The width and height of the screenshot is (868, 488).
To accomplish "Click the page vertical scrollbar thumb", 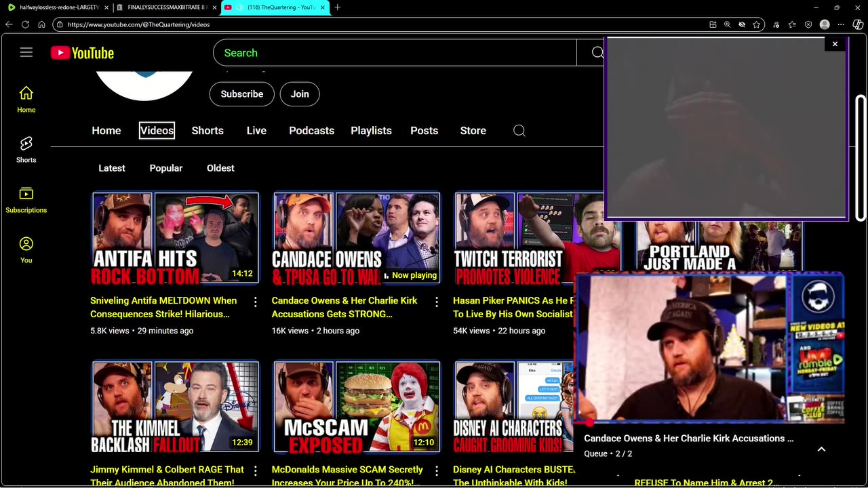I will coord(861,158).
